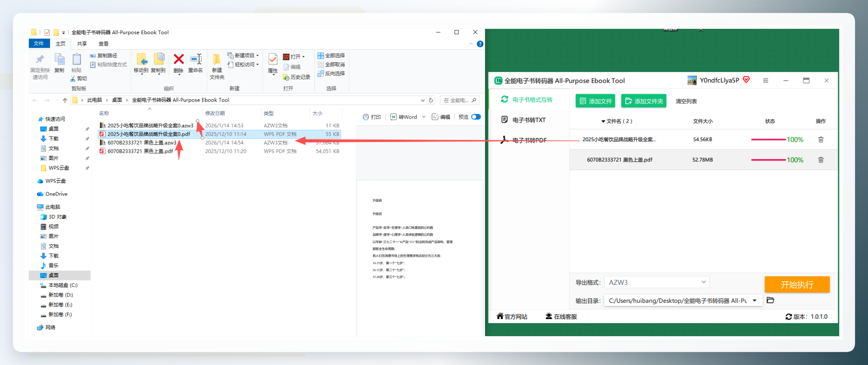The image size is (868, 365).
Task: Click 清空列表 to clear the list
Action: click(x=686, y=101)
